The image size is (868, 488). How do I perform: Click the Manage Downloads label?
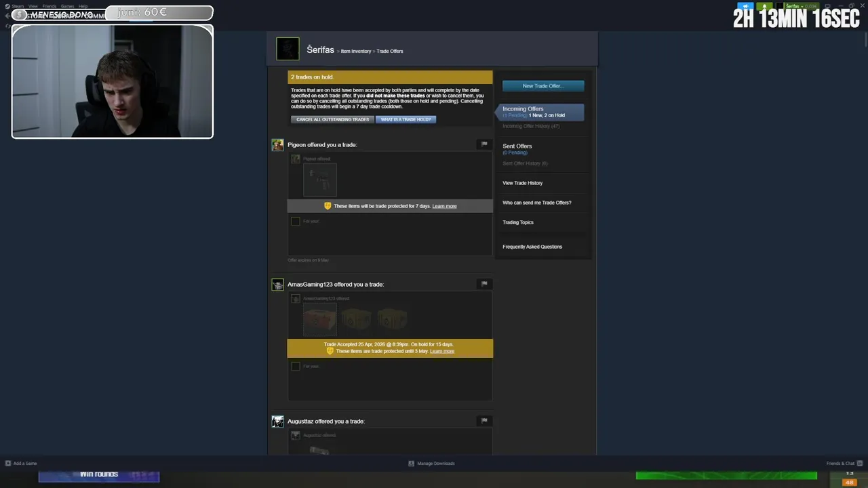(x=436, y=464)
